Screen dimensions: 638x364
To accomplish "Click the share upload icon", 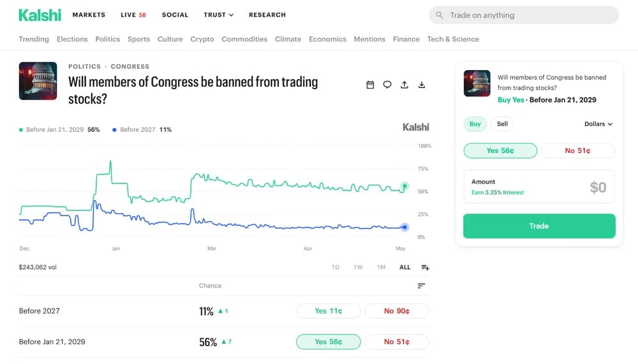I will pyautogui.click(x=404, y=85).
